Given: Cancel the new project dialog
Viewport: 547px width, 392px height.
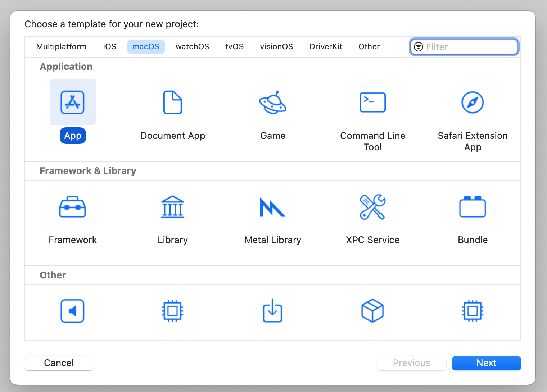Looking at the screenshot, I should click(59, 363).
